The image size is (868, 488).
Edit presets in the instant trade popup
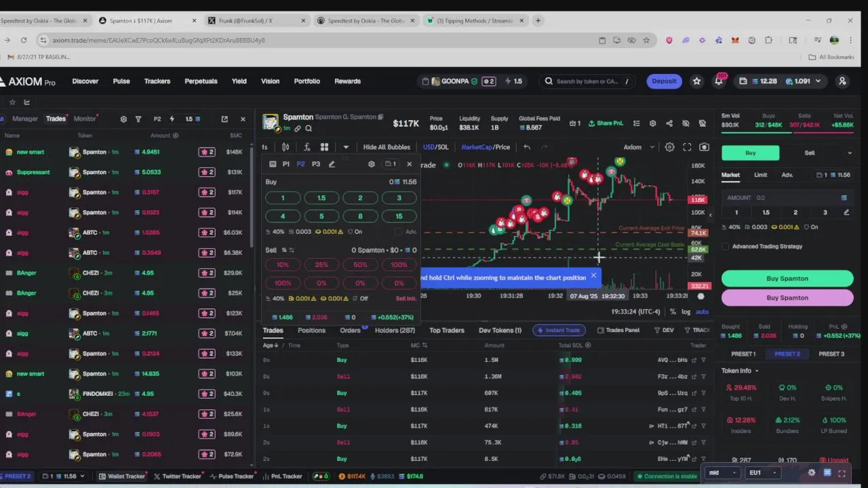[332, 164]
